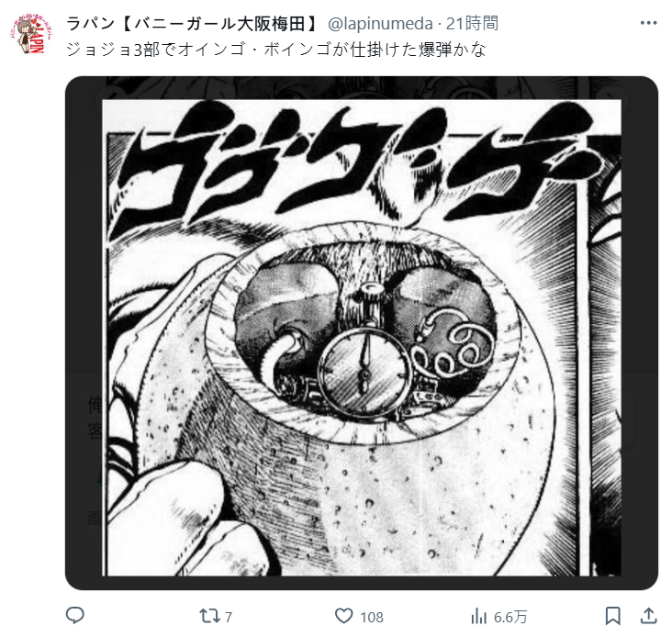Open view analytics bar chart icon
The height and width of the screenshot is (637, 672).
[x=478, y=617]
